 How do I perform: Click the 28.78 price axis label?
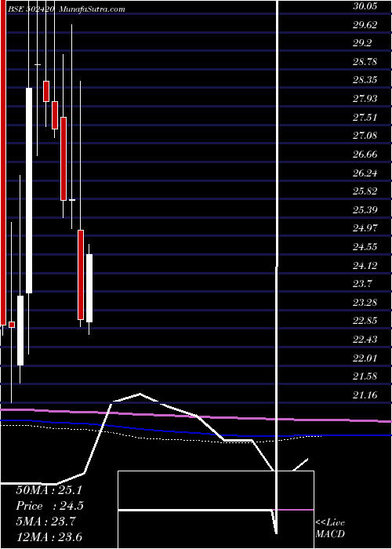[365, 62]
